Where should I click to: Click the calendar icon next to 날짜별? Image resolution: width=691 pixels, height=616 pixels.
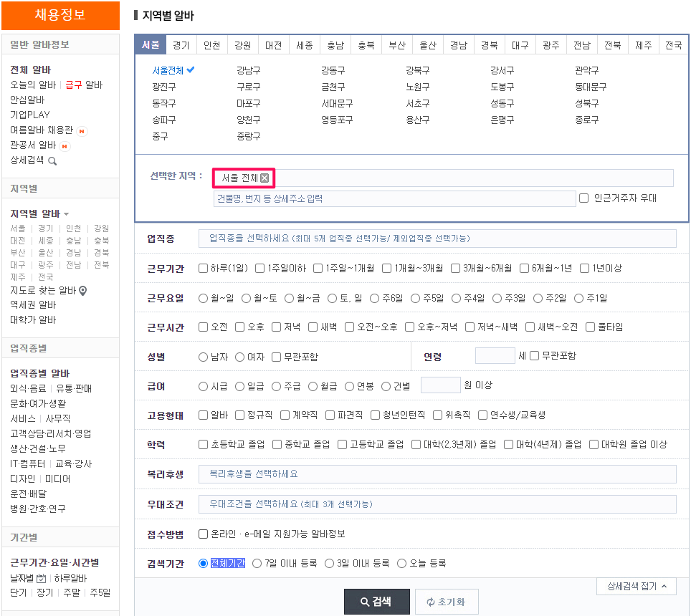42,578
